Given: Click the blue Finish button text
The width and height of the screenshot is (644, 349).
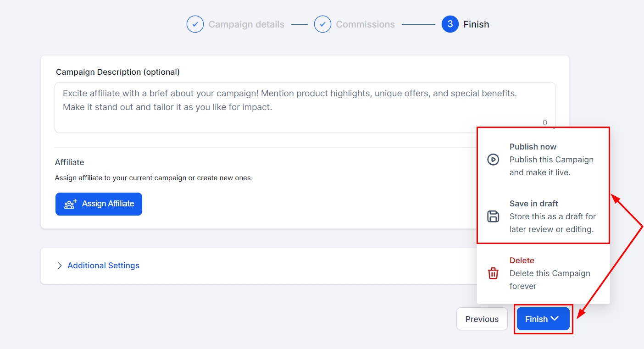Looking at the screenshot, I should tap(536, 319).
